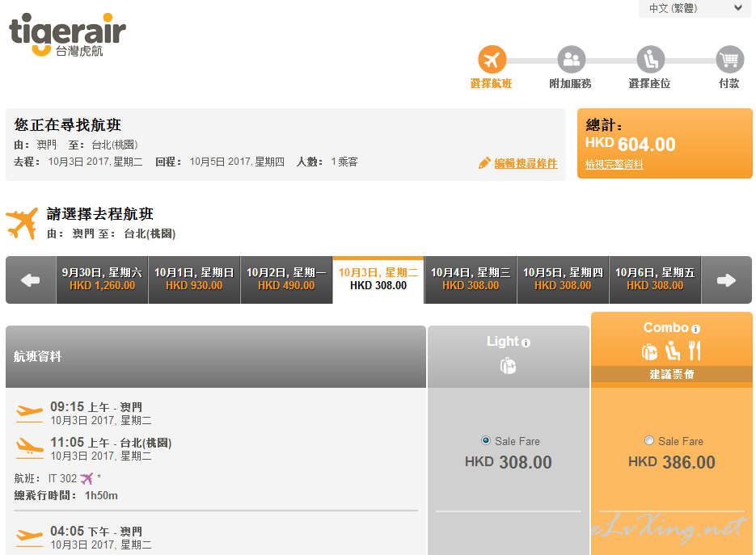This screenshot has height=555, width=756.
Task: Click the 編輯搜尋條件 link
Action: (x=526, y=164)
